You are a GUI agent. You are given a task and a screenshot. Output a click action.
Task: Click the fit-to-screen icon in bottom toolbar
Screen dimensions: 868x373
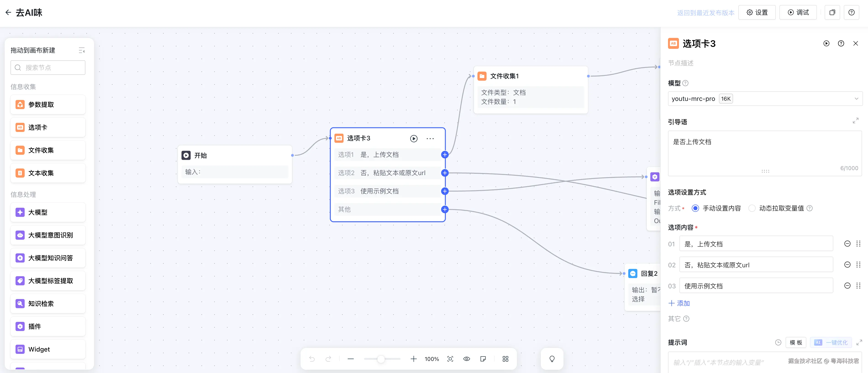pos(450,359)
